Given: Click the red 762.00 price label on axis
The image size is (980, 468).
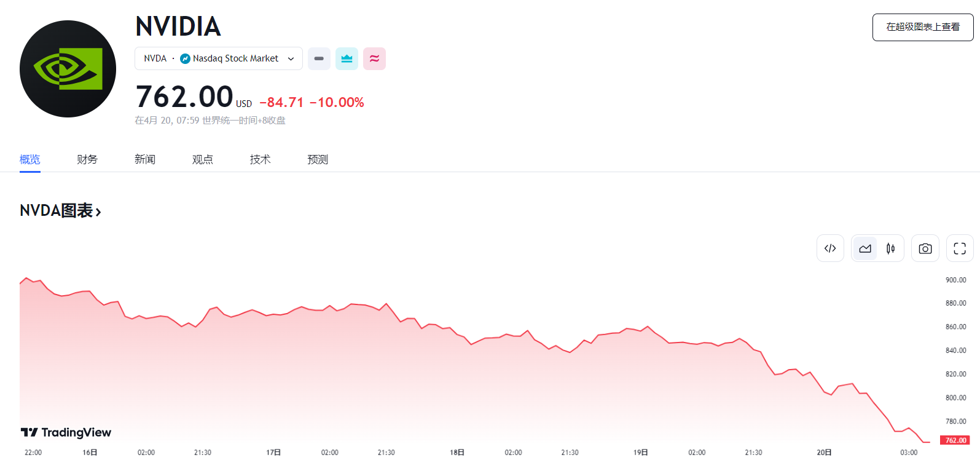Looking at the screenshot, I should [955, 440].
